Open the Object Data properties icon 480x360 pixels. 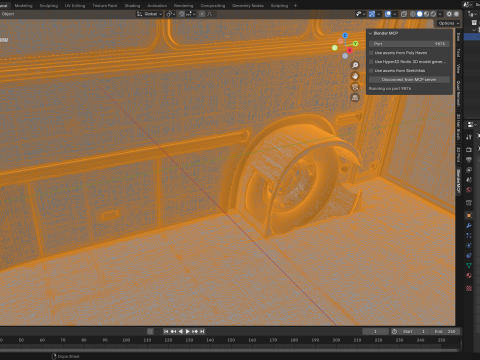(469, 265)
